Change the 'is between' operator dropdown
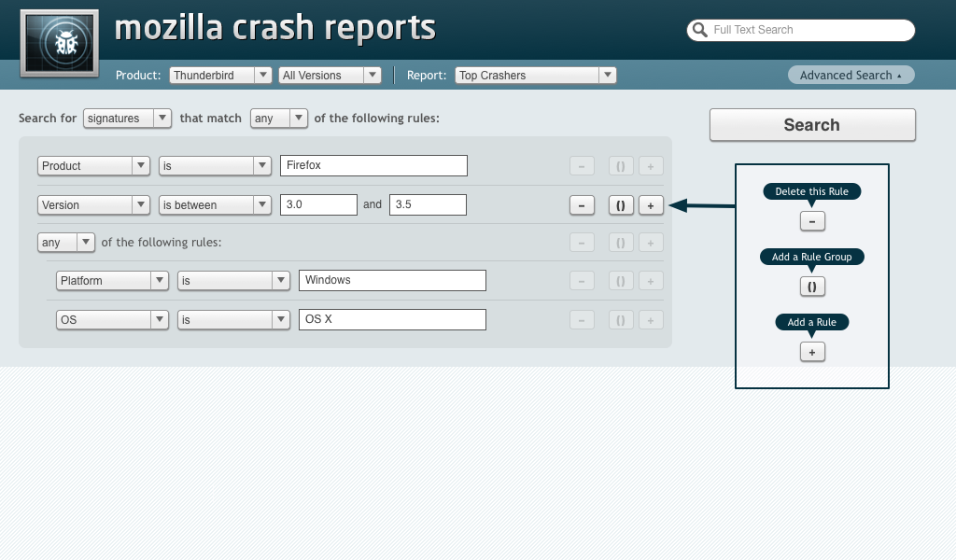The width and height of the screenshot is (956, 560). [x=215, y=204]
